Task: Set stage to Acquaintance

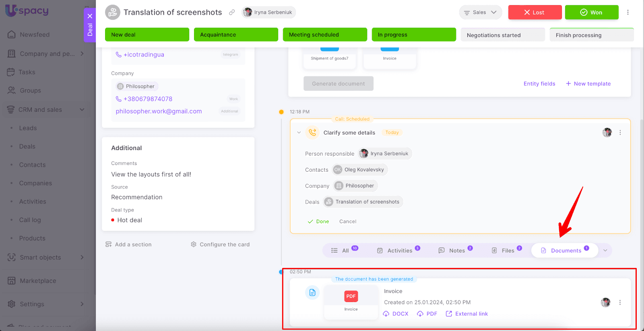Action: tap(236, 35)
